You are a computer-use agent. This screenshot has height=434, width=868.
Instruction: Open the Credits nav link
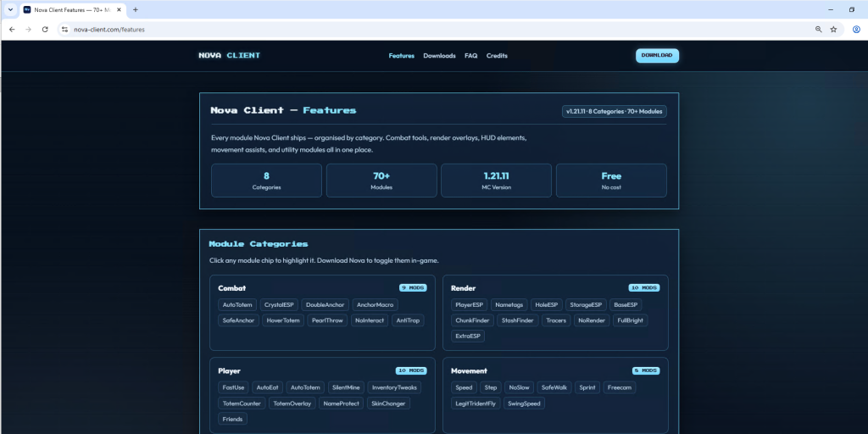pyautogui.click(x=497, y=56)
